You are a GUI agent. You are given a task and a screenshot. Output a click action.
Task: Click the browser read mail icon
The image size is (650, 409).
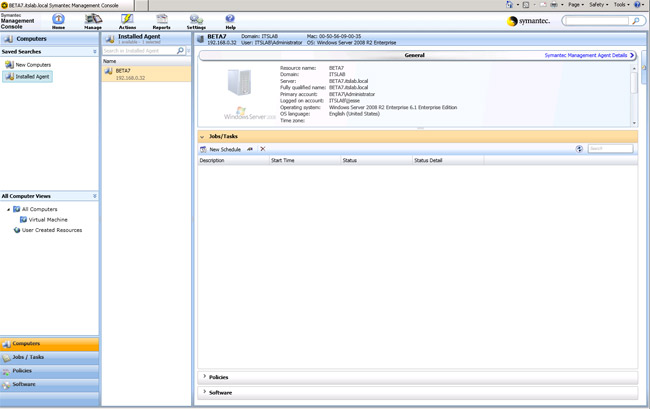click(x=543, y=5)
